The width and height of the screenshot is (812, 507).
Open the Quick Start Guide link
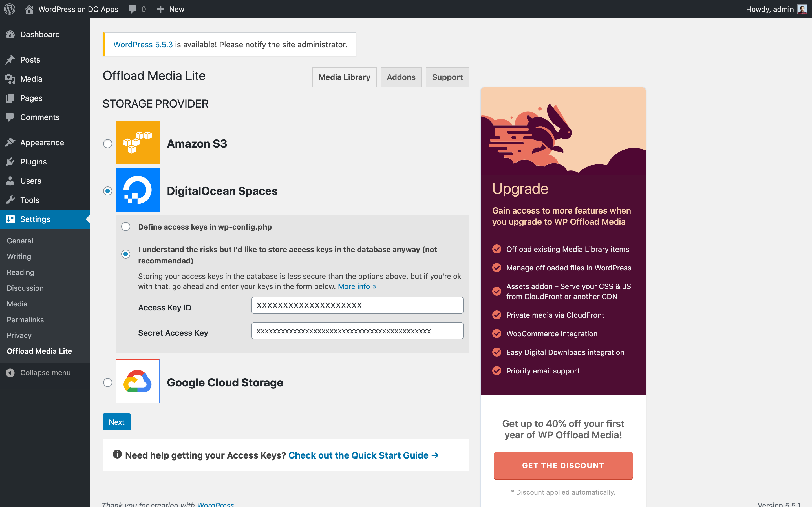pyautogui.click(x=363, y=455)
